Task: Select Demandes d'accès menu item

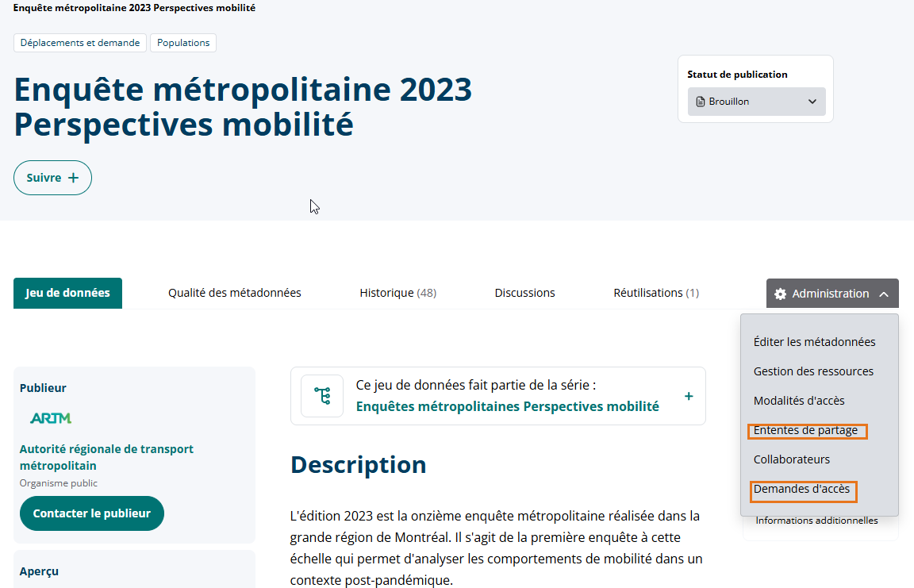Action: [x=801, y=489]
